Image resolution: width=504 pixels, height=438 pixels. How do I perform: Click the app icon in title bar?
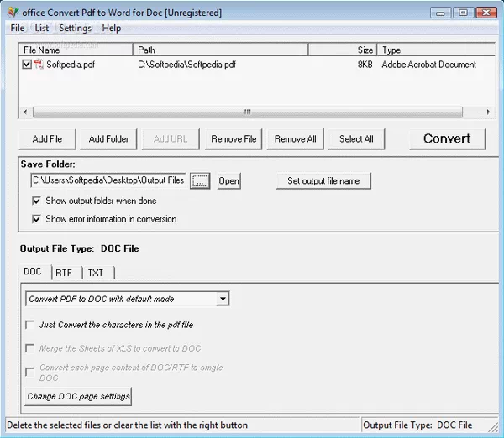(13, 13)
